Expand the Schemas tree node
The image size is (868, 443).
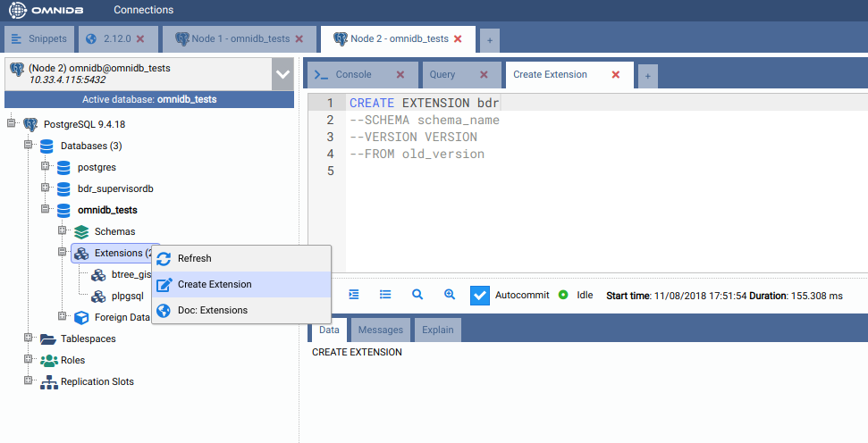click(63, 231)
